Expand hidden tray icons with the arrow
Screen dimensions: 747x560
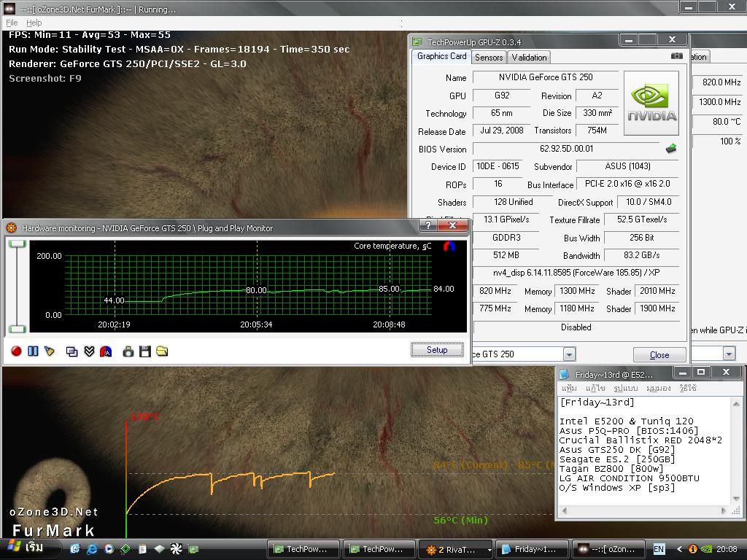coord(679,549)
